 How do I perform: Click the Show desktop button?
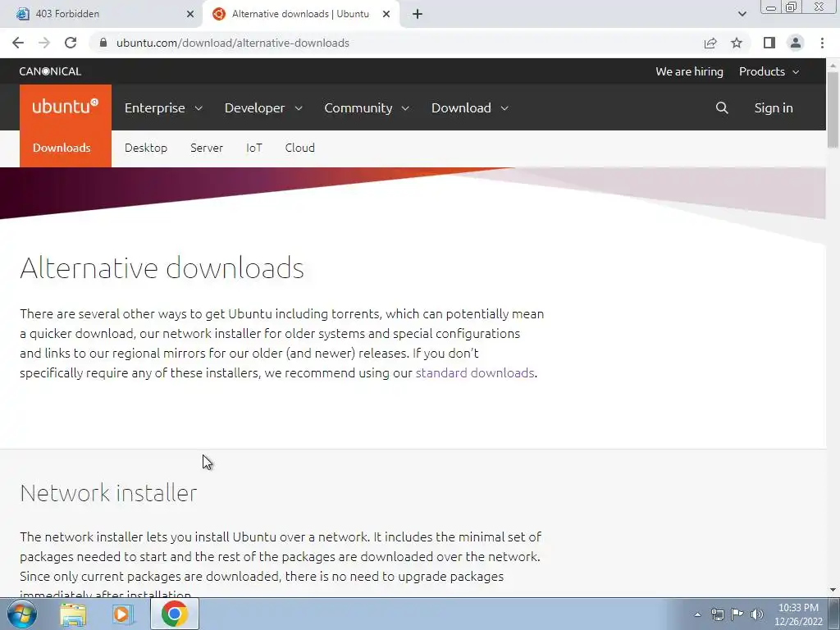point(834,614)
